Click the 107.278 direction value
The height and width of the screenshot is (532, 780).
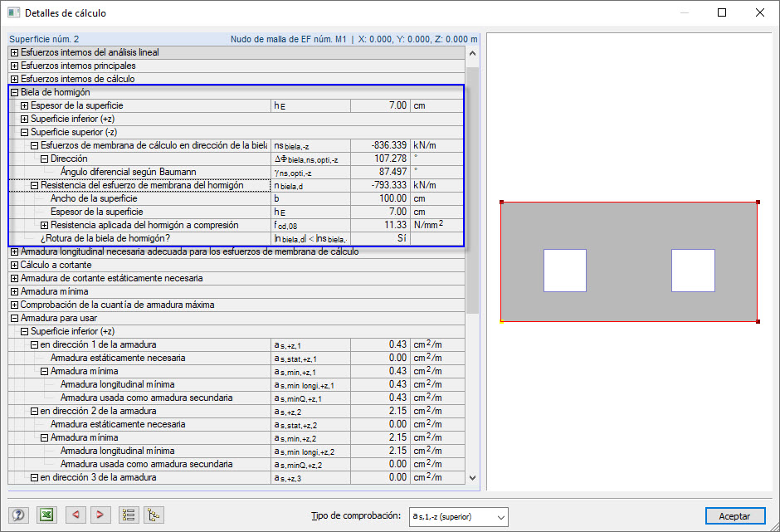click(380, 159)
